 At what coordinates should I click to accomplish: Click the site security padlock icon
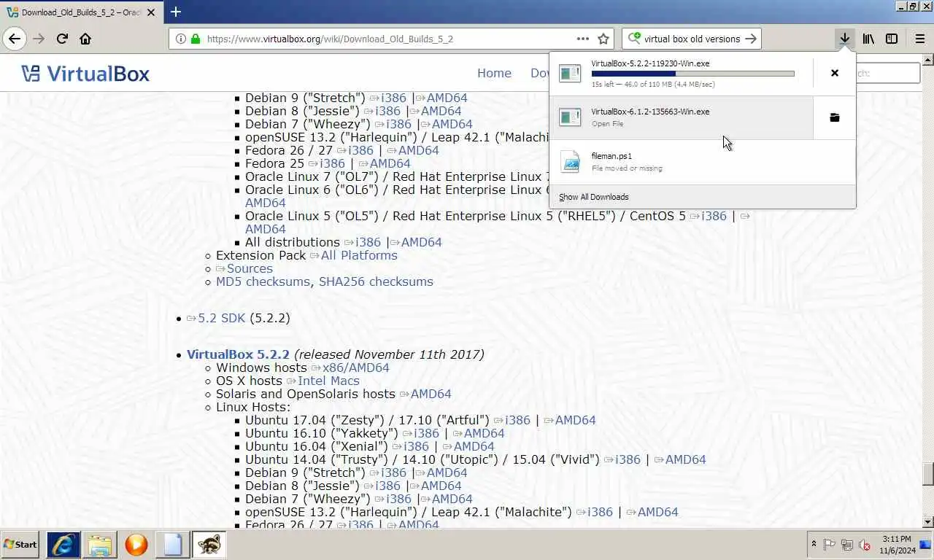click(x=195, y=39)
